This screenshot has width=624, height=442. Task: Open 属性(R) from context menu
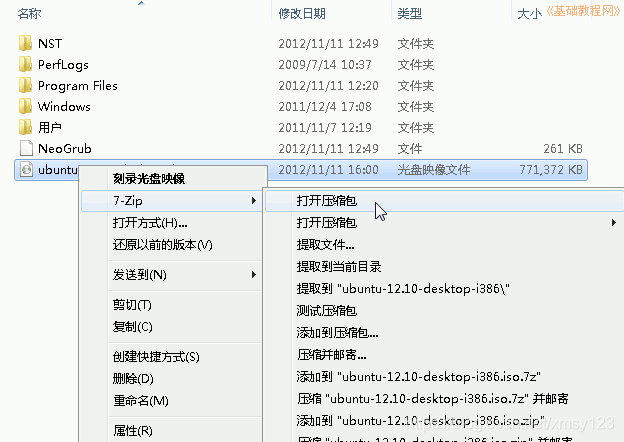133,430
